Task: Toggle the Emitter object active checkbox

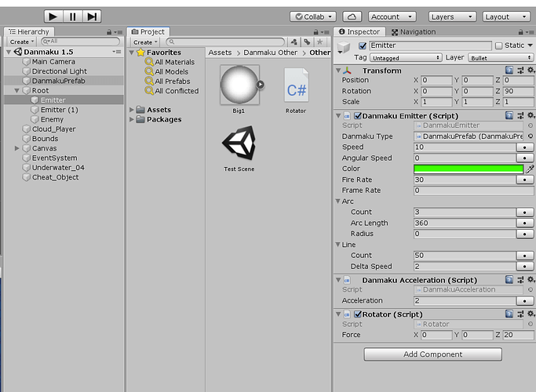Action: point(363,45)
